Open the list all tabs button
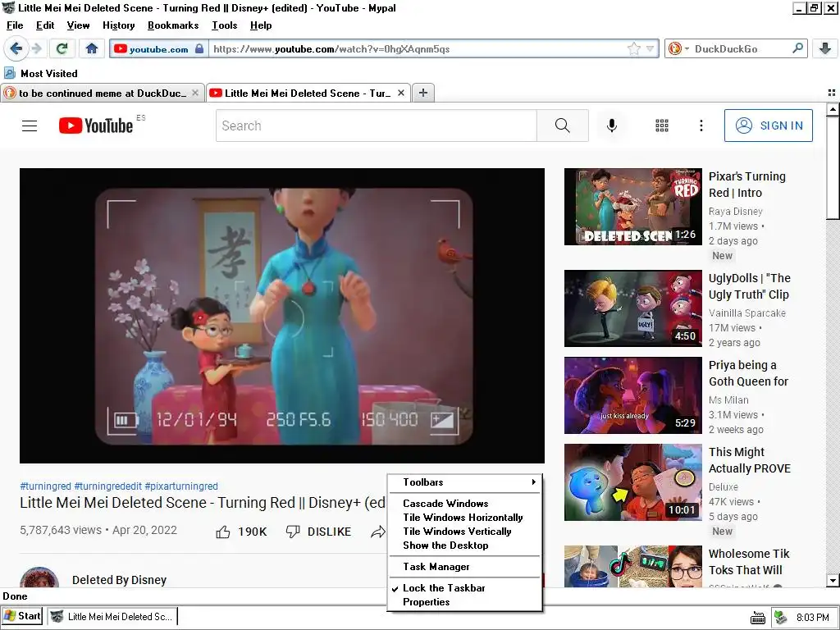840x630 pixels. [832, 93]
